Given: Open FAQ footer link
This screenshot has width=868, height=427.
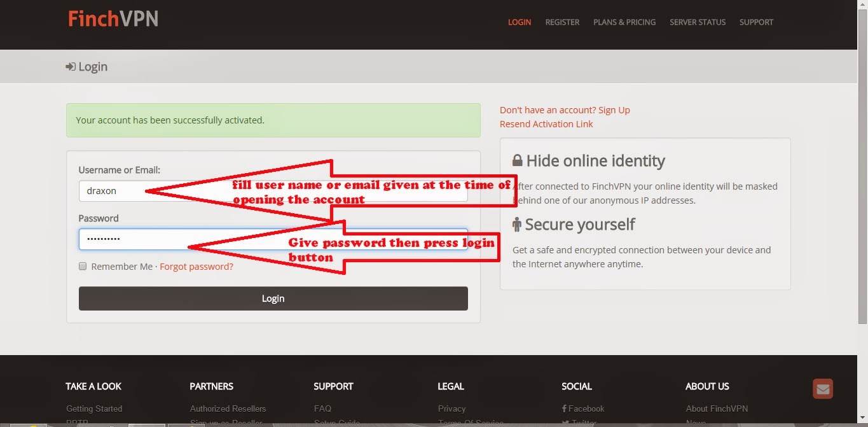Looking at the screenshot, I should pos(322,409).
